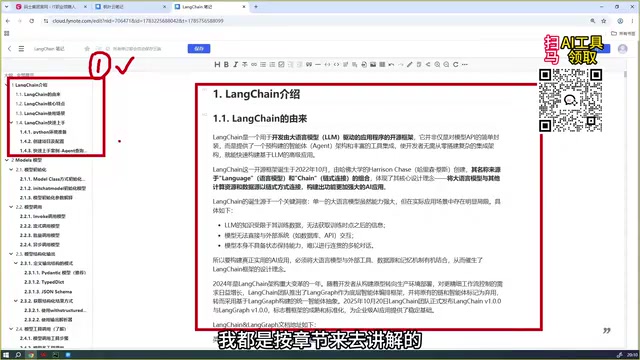Open the user avatar in top right
Image resolution: width=640 pixels, height=360 pixels.
click(x=622, y=49)
